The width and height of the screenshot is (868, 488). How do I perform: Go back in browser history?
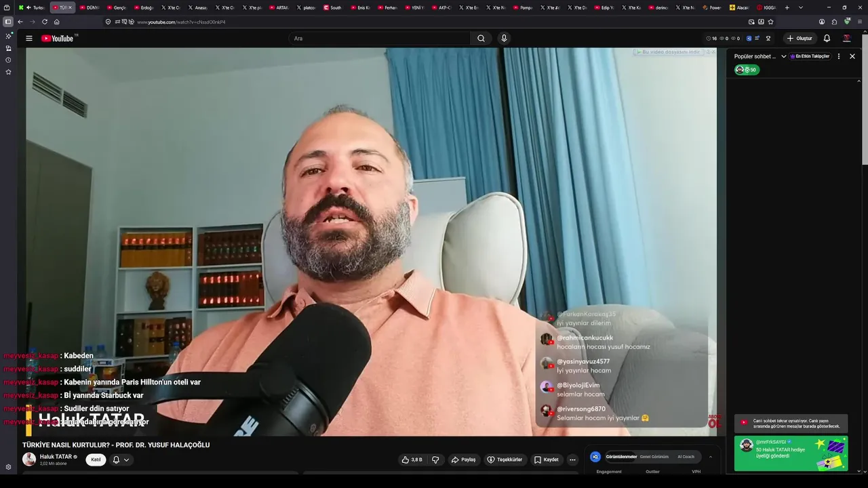pos(20,22)
